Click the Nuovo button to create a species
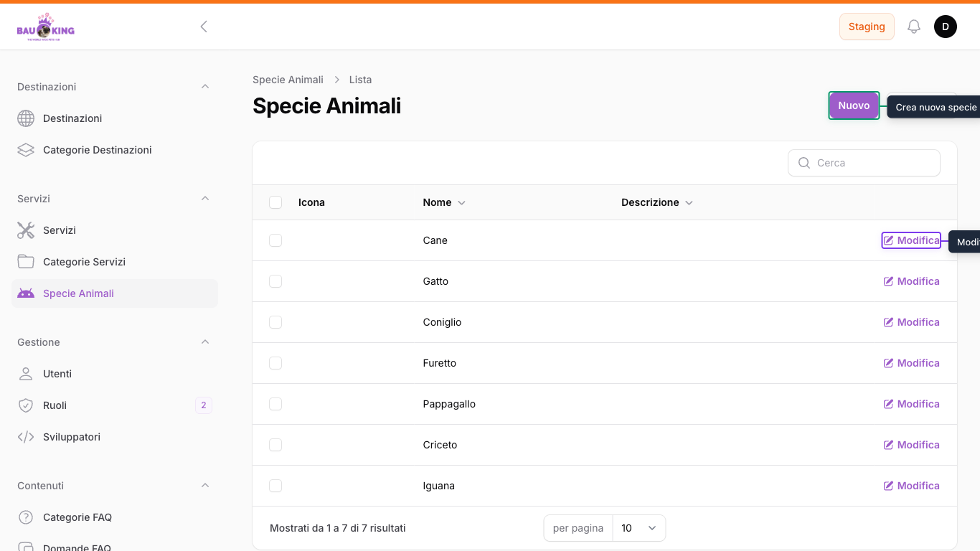This screenshot has width=980, height=551. click(854, 105)
